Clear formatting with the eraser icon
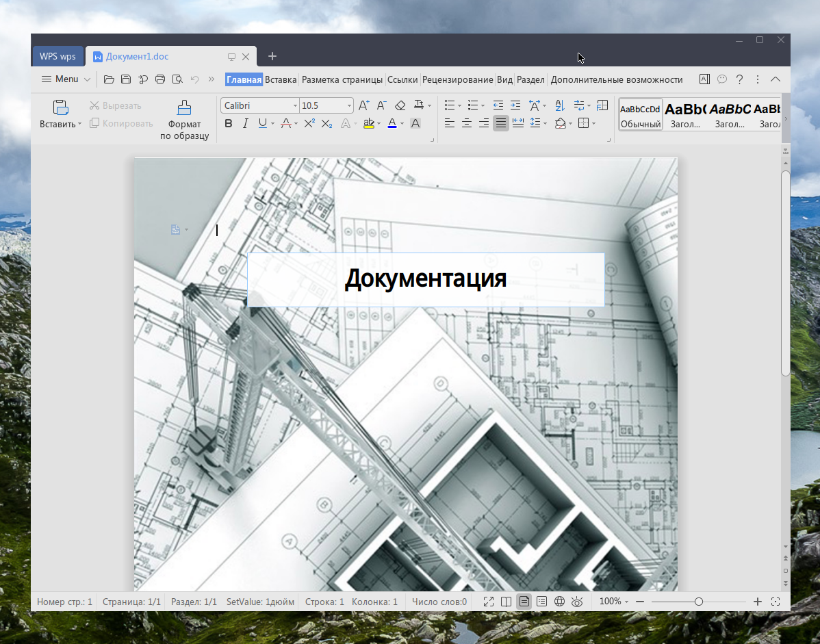The width and height of the screenshot is (820, 644). coord(400,105)
